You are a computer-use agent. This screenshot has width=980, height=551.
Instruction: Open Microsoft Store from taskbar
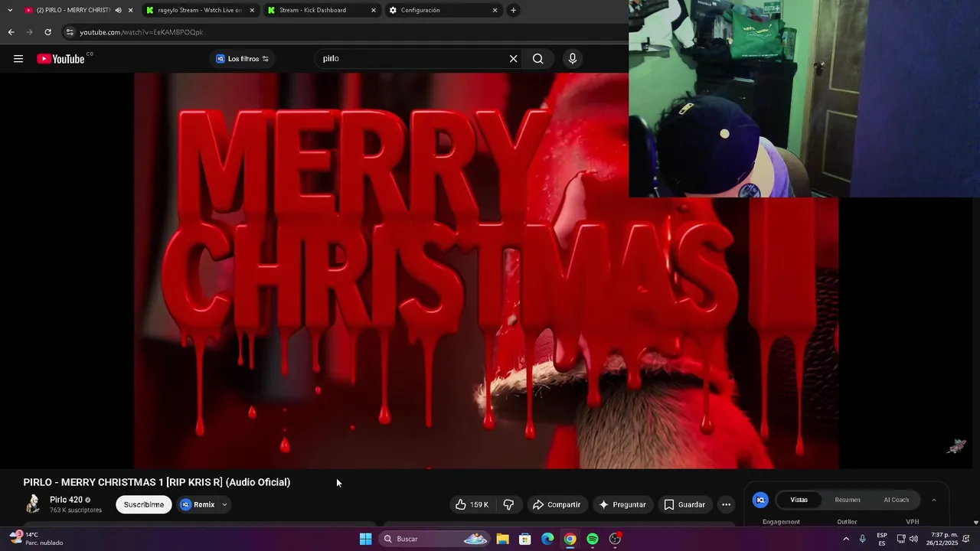pos(525,539)
